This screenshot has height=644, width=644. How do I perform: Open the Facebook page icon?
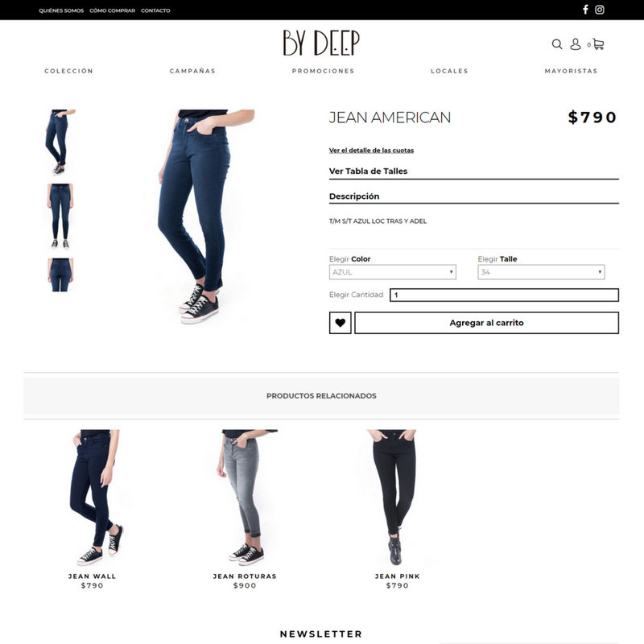(586, 10)
